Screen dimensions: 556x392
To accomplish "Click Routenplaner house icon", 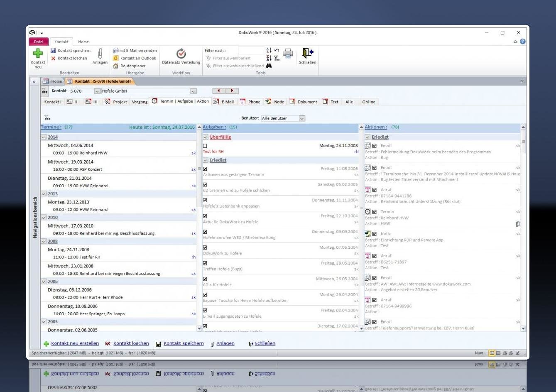I will (x=116, y=66).
